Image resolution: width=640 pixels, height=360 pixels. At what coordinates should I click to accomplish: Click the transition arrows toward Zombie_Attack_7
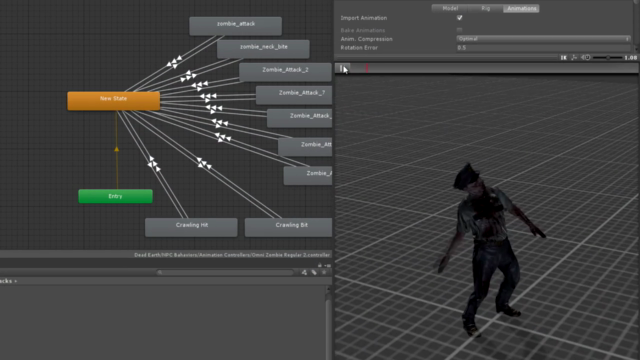coord(208,97)
